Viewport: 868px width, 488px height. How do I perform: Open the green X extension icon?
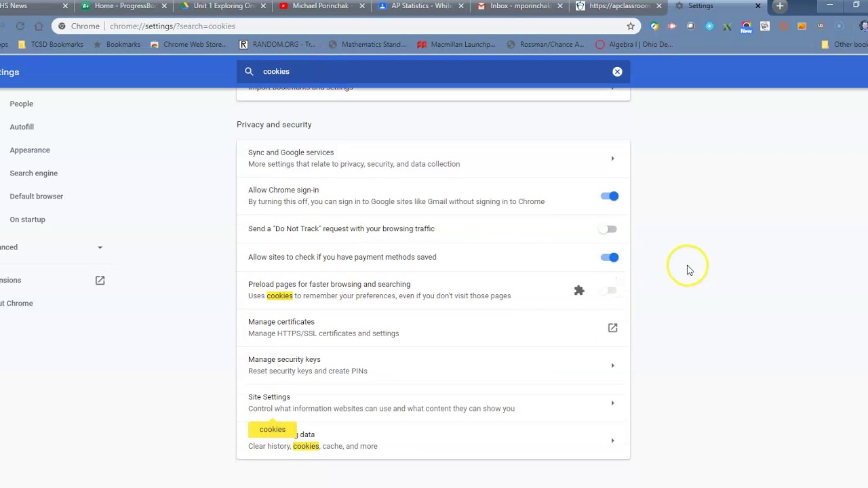tap(727, 26)
